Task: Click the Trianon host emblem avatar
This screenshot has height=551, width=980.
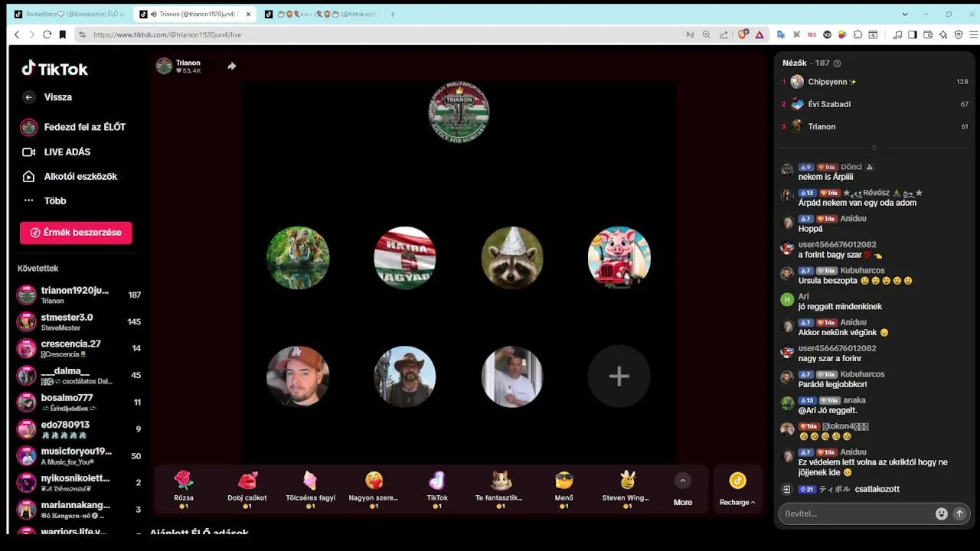Action: [x=459, y=113]
